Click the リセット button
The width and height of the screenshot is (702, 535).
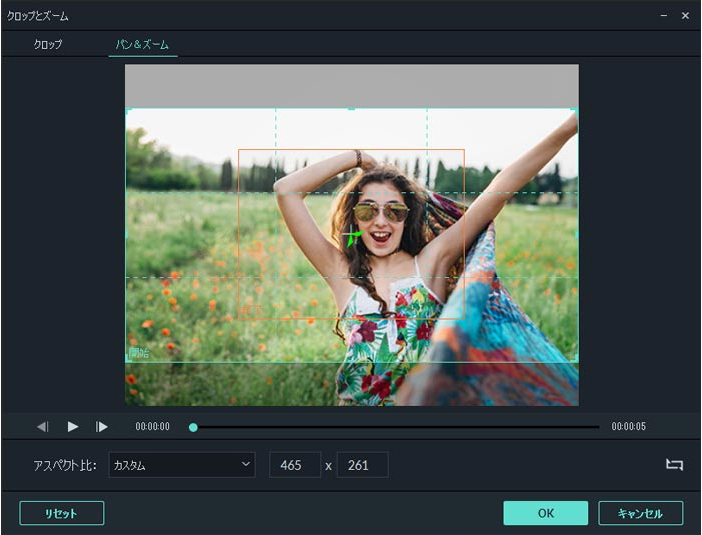point(62,513)
